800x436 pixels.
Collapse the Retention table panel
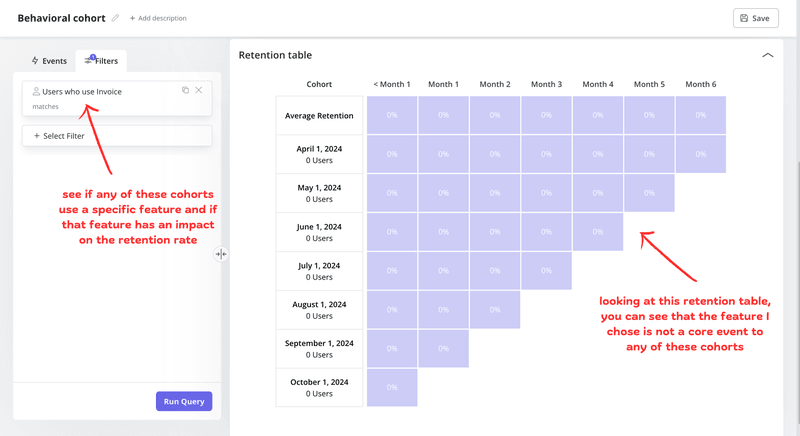pos(767,56)
